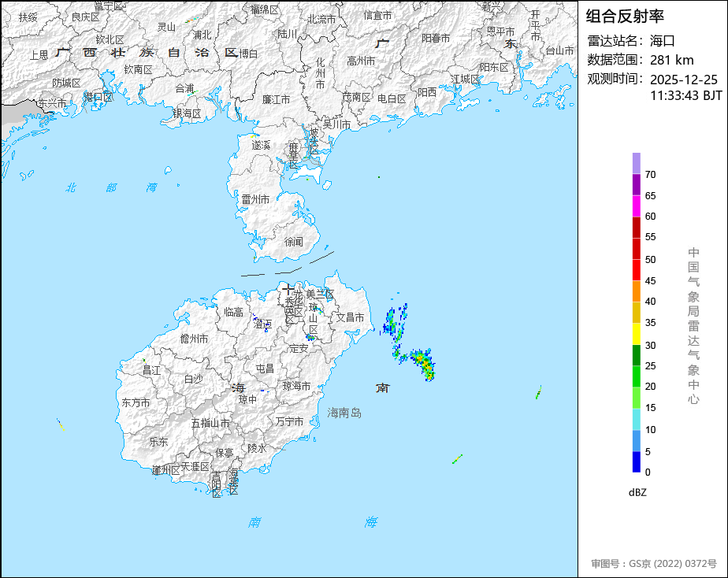728x578 pixels.
Task: Click the '保亭' map label
Action: (x=225, y=452)
